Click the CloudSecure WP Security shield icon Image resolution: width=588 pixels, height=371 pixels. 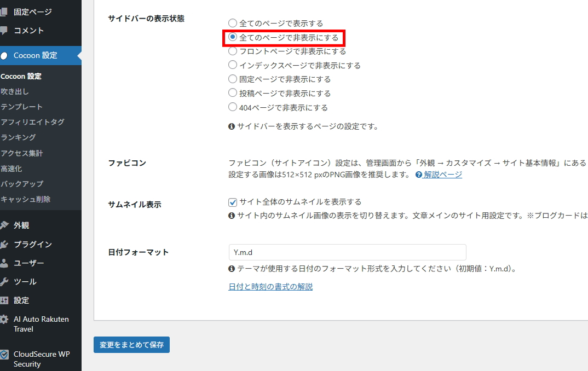(4, 355)
